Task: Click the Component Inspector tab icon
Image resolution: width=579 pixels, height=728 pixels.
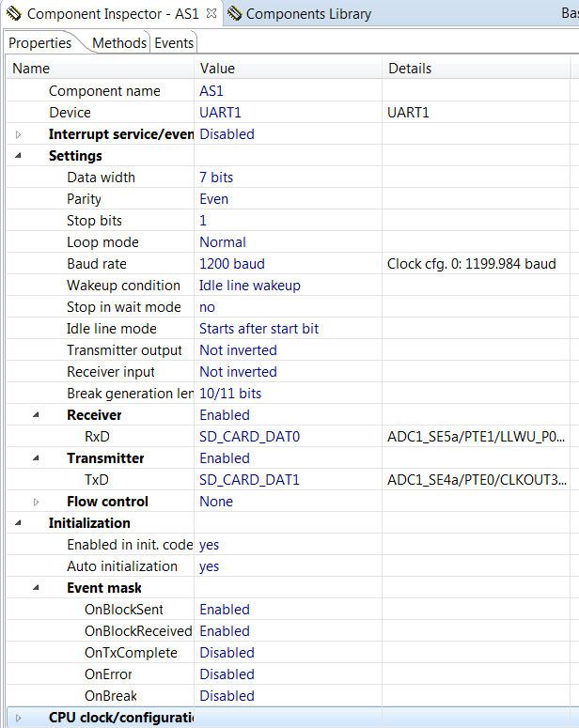Action: click(14, 14)
